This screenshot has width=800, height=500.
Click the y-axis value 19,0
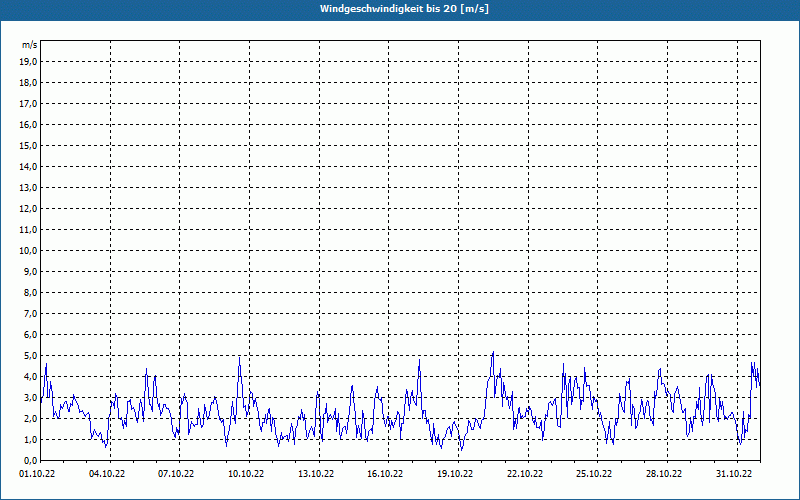point(28,62)
